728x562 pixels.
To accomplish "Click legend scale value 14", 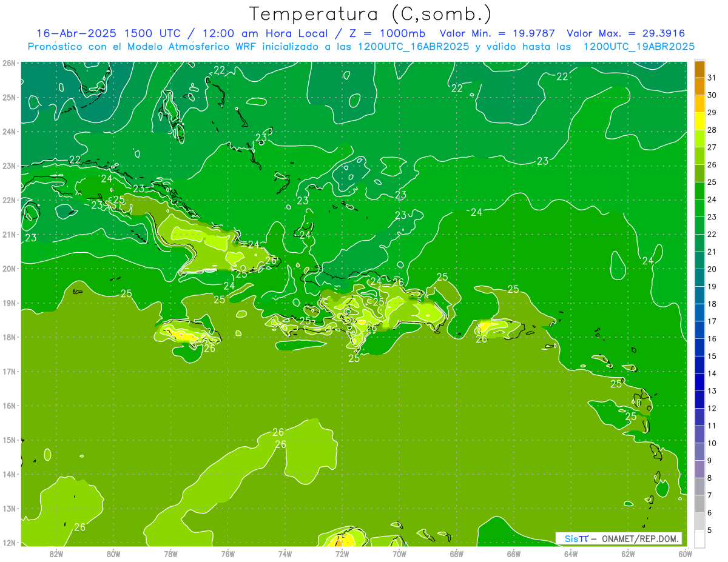I will [x=712, y=373].
